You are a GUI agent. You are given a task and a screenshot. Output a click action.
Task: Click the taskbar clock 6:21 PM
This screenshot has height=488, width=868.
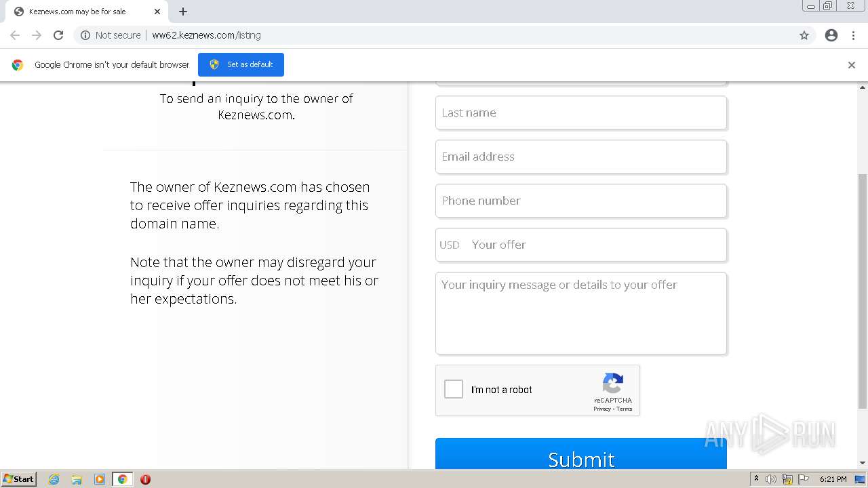click(833, 479)
